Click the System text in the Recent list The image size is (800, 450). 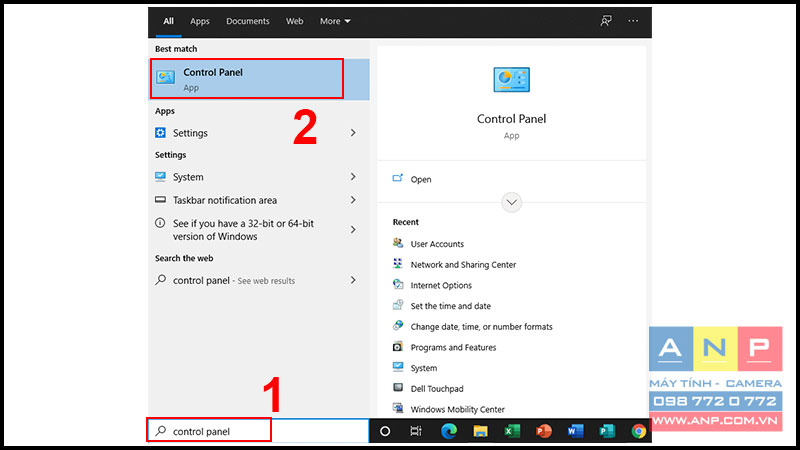(x=424, y=368)
